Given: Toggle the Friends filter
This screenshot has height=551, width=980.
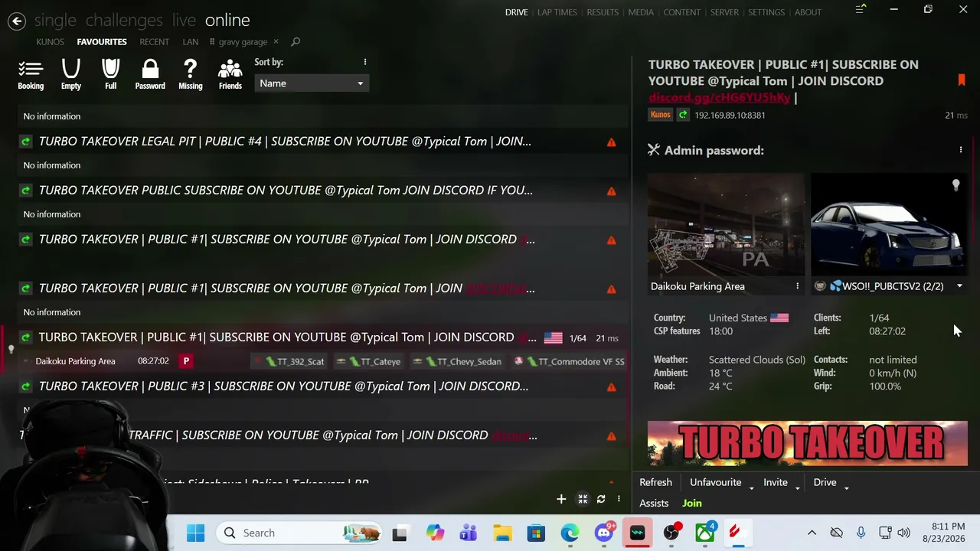Looking at the screenshot, I should pyautogui.click(x=230, y=75).
